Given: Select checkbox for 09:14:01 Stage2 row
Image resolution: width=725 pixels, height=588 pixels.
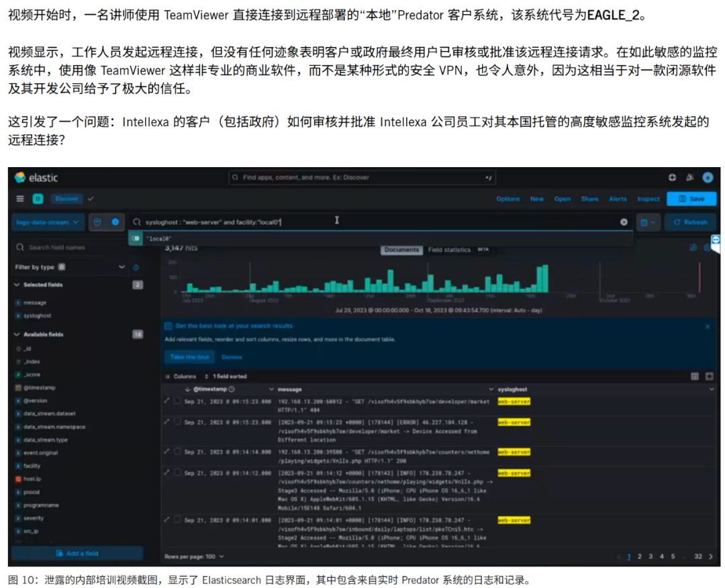Looking at the screenshot, I should click(x=177, y=520).
